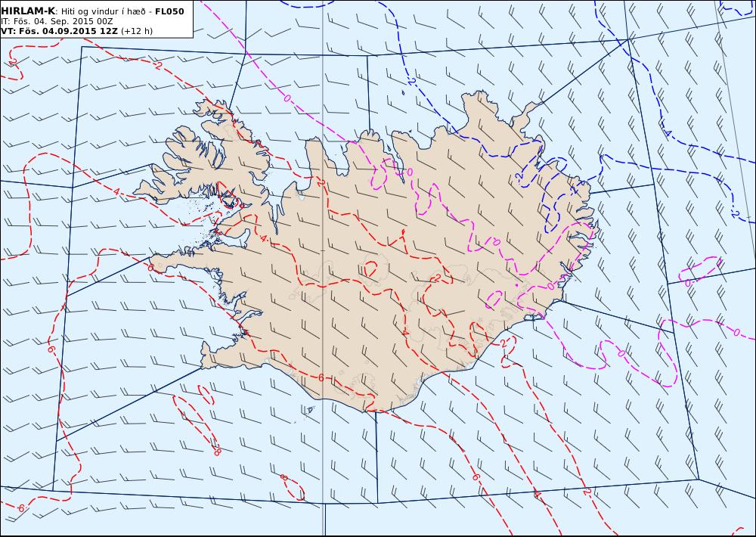Click the IT: Fös. 04. Sep. 2015 00Z line
This screenshot has height=537, width=756.
coord(57,21)
